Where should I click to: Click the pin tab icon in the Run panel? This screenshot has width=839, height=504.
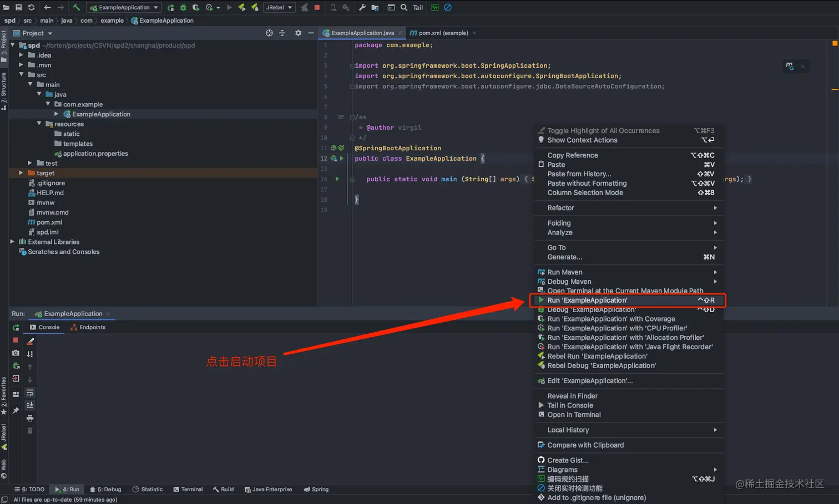16,411
